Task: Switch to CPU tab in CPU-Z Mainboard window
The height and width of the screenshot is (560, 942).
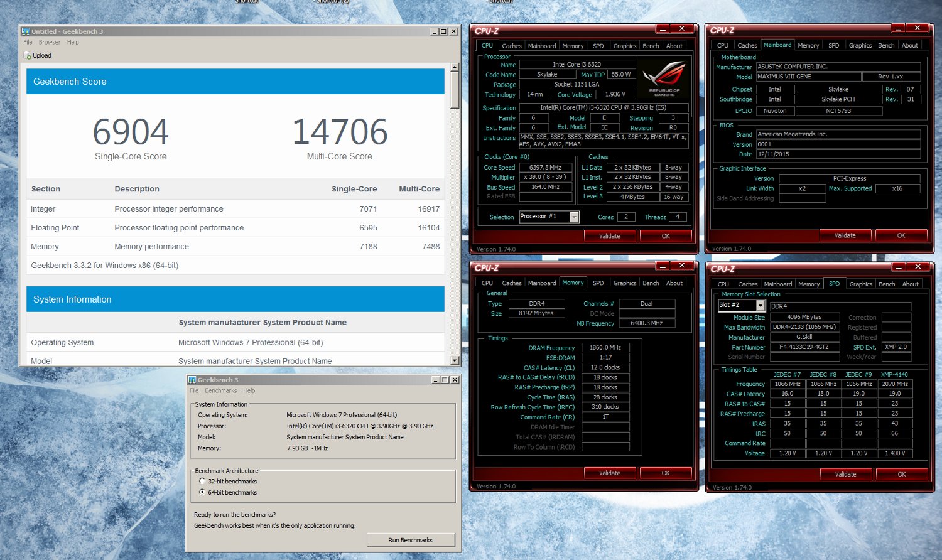Action: (x=723, y=45)
